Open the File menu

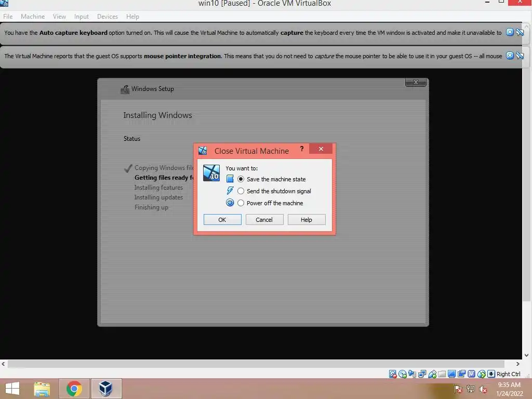click(x=8, y=16)
